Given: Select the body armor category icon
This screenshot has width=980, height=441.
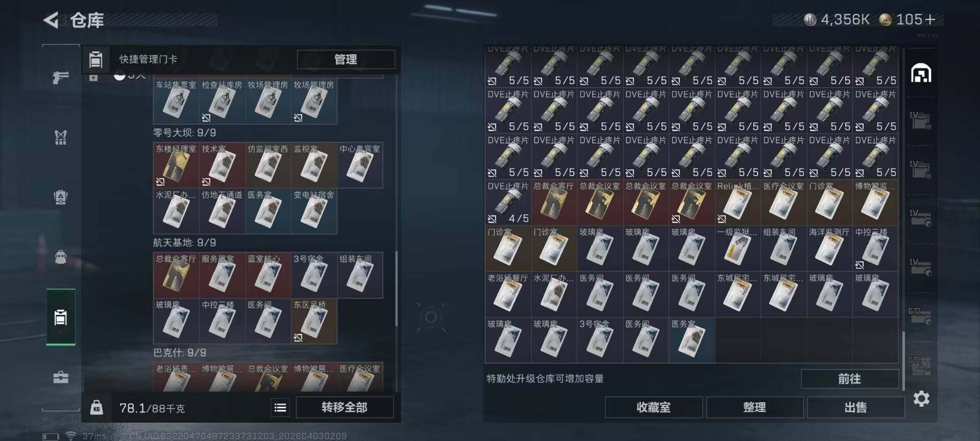Looking at the screenshot, I should 61,137.
